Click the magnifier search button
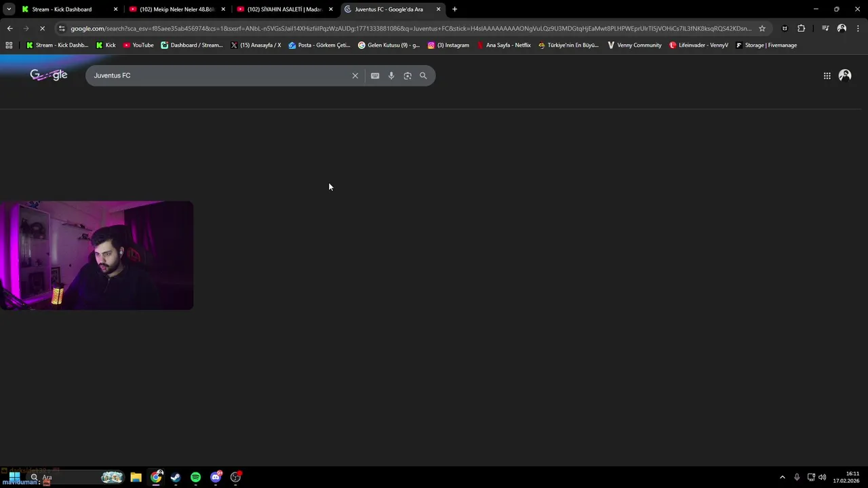This screenshot has width=868, height=488. tap(423, 76)
